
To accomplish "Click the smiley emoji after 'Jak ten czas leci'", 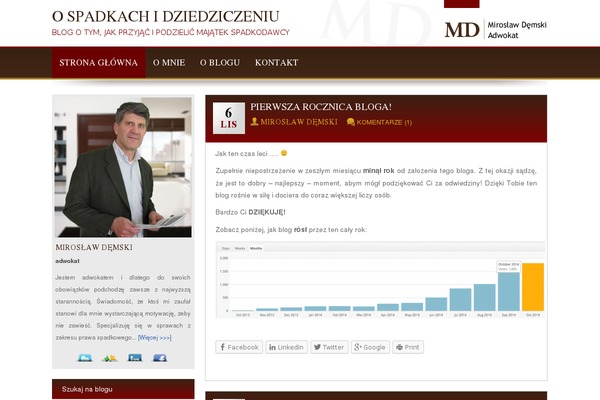I will click(x=284, y=153).
